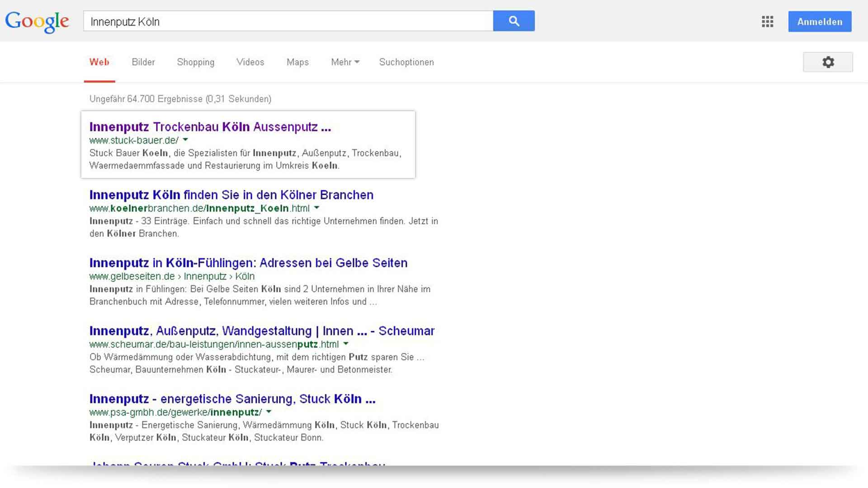Open Innenputz - energetische Sanierung, Stuck Köln result
Viewport: 868px width, 488px height.
tap(232, 399)
